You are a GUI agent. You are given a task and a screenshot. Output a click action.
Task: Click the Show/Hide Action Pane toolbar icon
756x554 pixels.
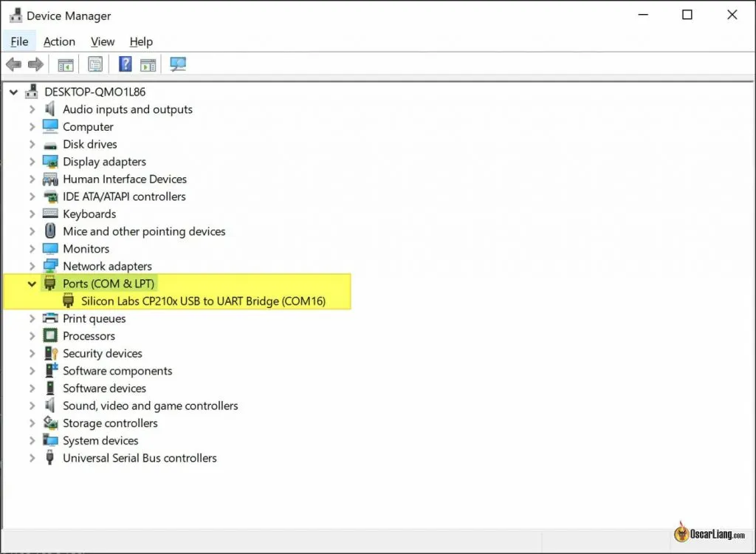tap(148, 64)
